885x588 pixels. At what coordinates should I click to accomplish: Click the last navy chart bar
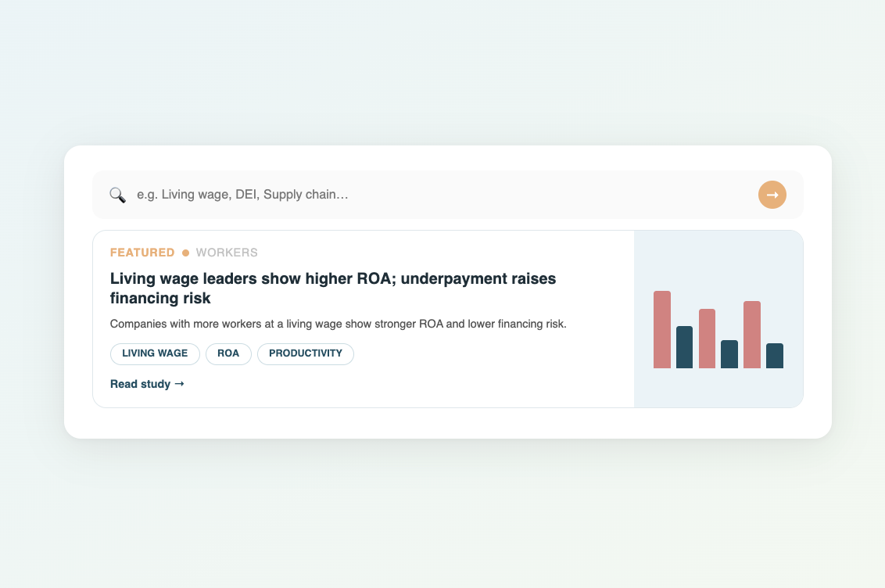coord(775,356)
